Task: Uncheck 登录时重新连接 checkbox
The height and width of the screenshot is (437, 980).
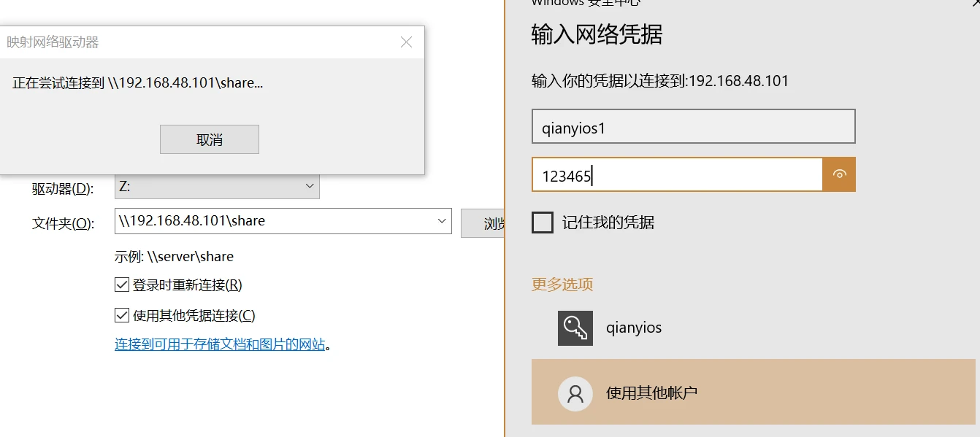Action: [x=122, y=285]
